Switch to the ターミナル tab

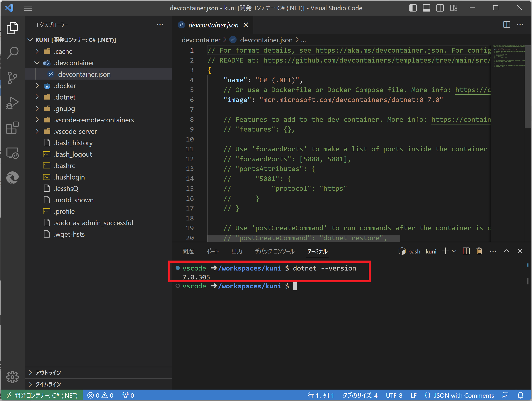click(x=317, y=251)
